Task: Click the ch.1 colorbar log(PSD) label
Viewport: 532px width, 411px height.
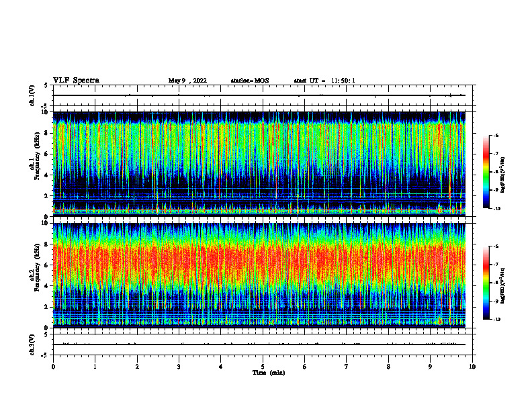Action: coord(503,175)
